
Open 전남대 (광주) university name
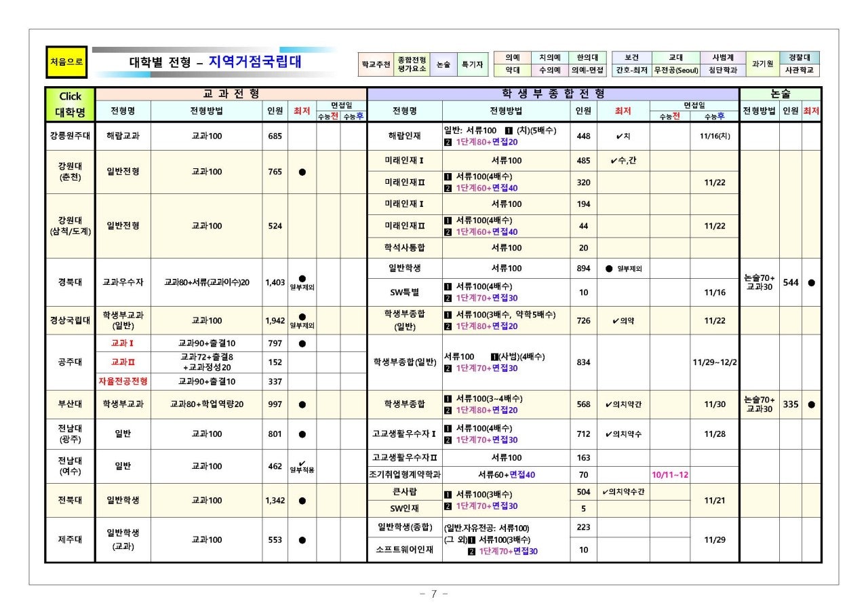[x=71, y=434]
